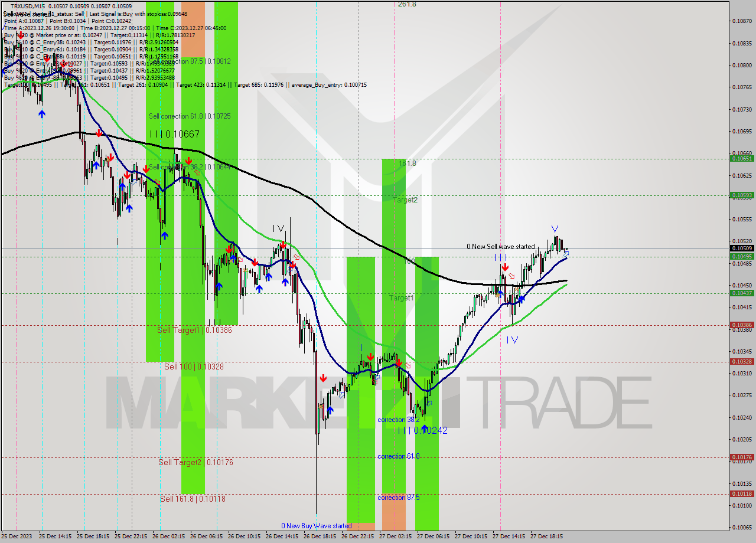Click the 0.10437 green price axis tag
The width and height of the screenshot is (756, 543).
742,293
